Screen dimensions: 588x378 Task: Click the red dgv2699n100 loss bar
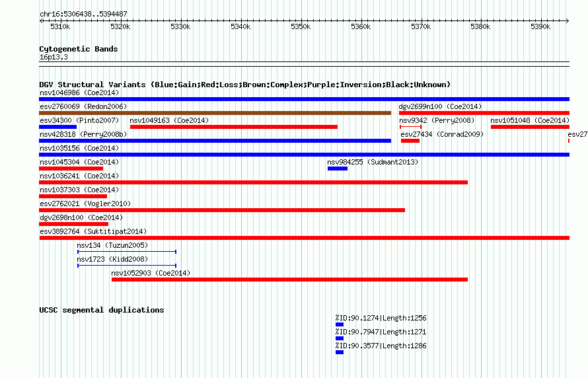484,113
